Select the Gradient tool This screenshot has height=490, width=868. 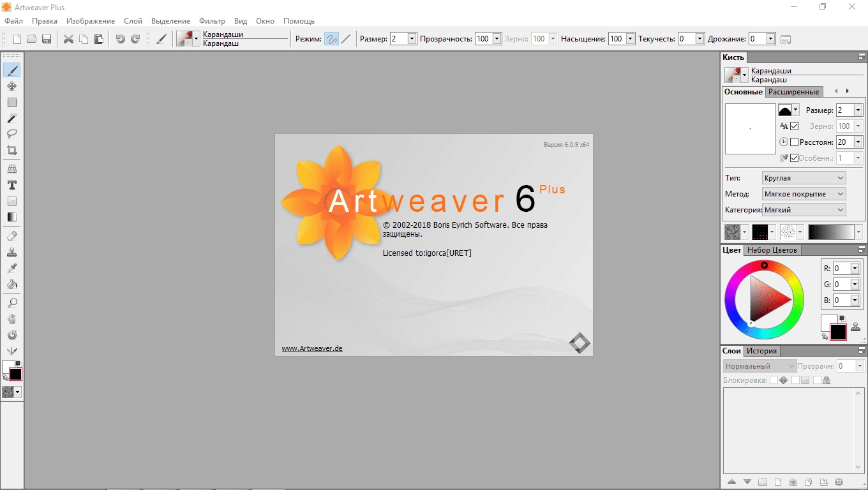[11, 217]
